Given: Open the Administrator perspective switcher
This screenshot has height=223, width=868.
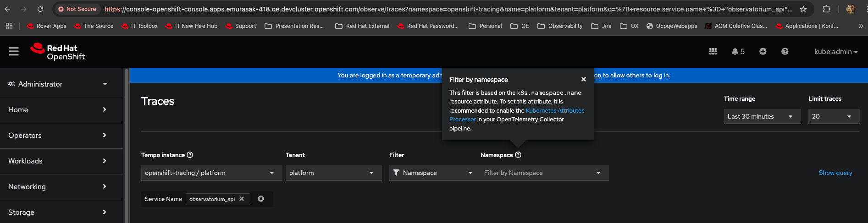Looking at the screenshot, I should 58,84.
